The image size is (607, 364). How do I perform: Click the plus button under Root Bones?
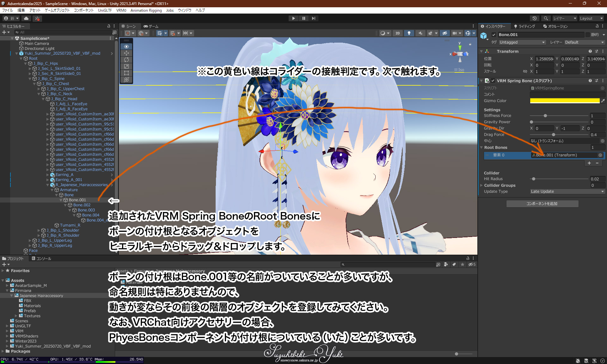tap(589, 163)
